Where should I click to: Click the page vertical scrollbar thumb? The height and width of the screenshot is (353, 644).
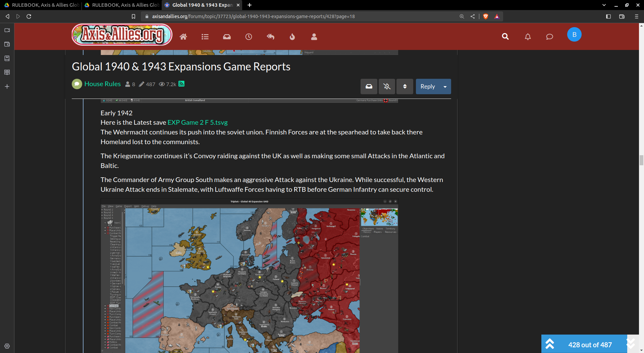[x=641, y=160]
